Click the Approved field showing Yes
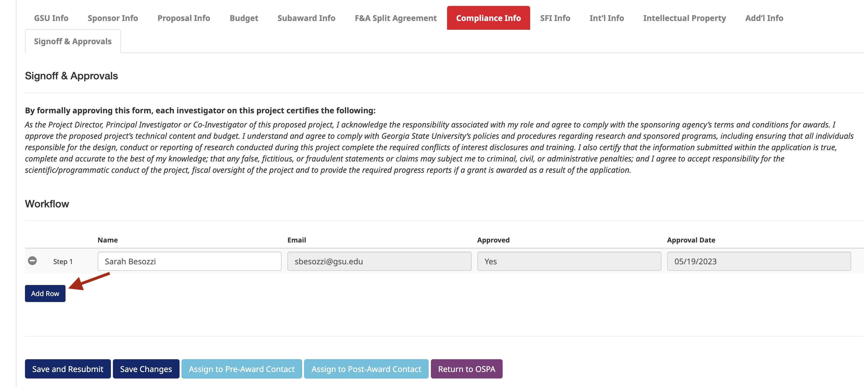Viewport: 868px width, 387px height. 569,261
